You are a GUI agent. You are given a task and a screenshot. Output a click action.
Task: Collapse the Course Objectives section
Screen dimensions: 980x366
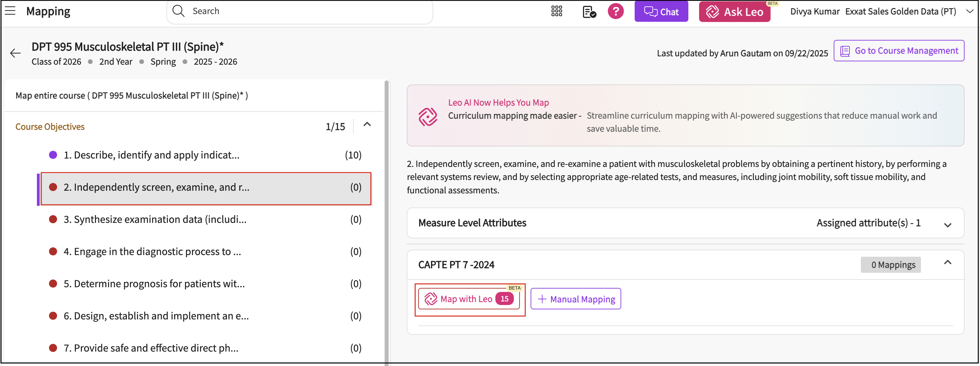coord(367,125)
